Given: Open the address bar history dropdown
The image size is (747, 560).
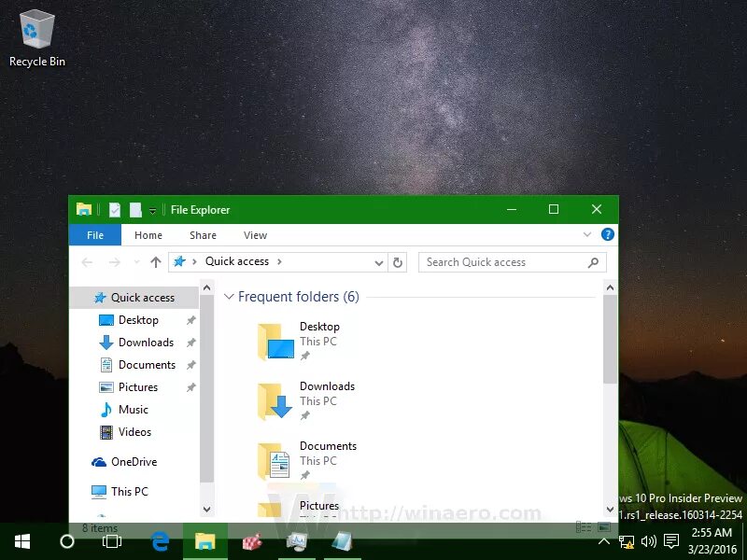Looking at the screenshot, I should click(379, 262).
